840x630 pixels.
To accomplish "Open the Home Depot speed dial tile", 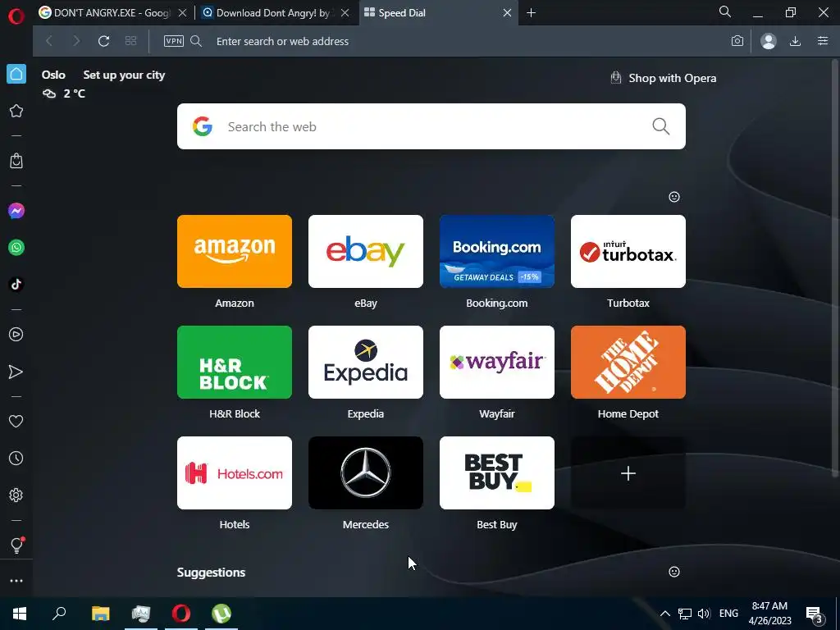I will 628,362.
